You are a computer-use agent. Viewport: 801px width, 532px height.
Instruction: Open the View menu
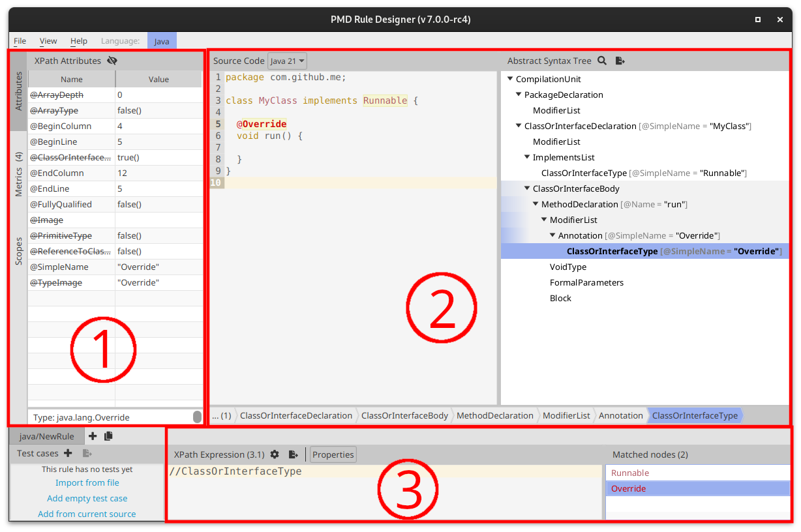tap(48, 41)
